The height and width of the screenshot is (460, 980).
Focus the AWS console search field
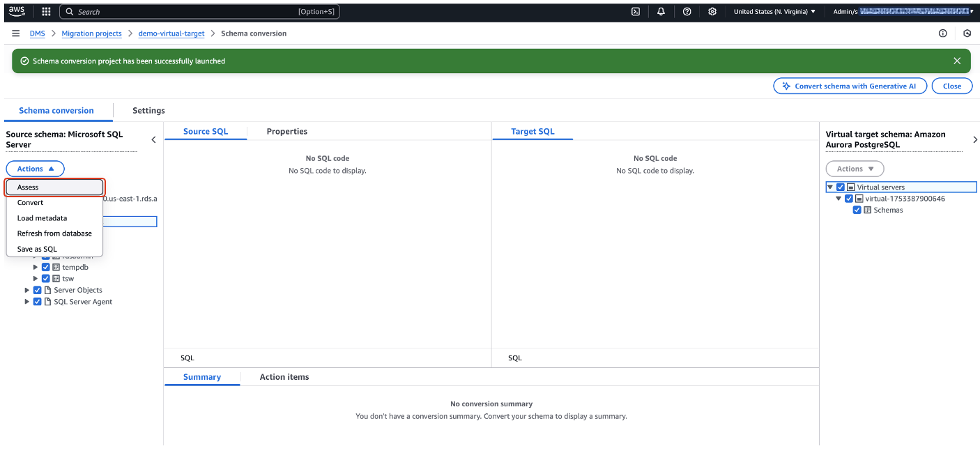click(200, 12)
